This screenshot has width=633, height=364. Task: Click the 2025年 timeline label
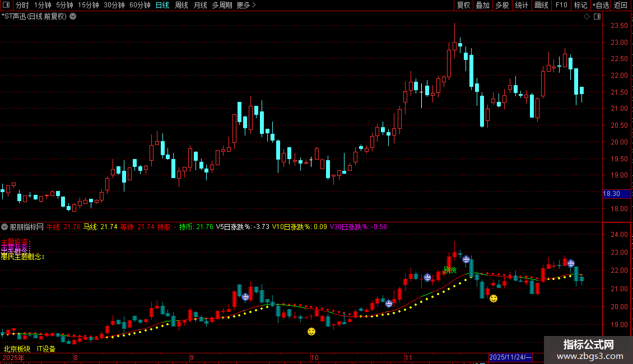pyautogui.click(x=13, y=357)
